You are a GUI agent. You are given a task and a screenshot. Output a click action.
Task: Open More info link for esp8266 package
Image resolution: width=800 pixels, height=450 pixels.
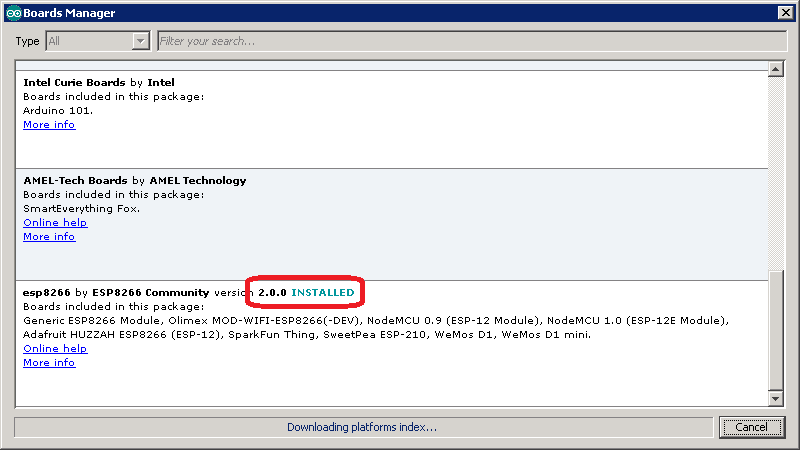49,363
